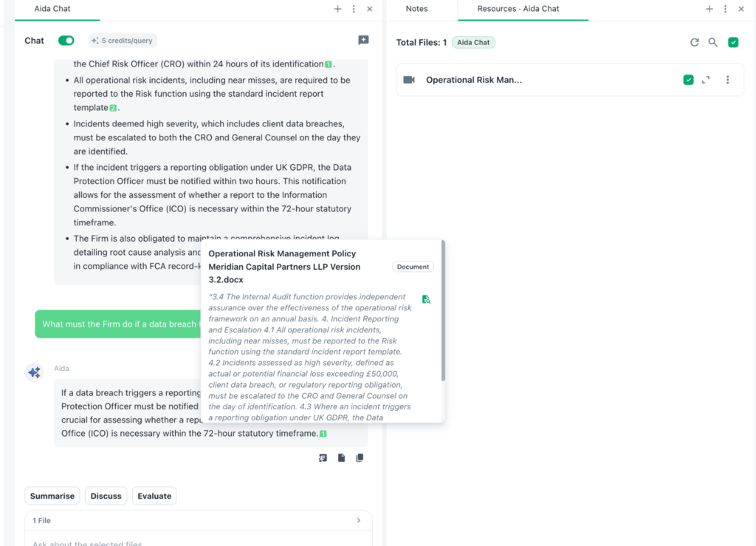Click the Evaluate button

(x=154, y=496)
